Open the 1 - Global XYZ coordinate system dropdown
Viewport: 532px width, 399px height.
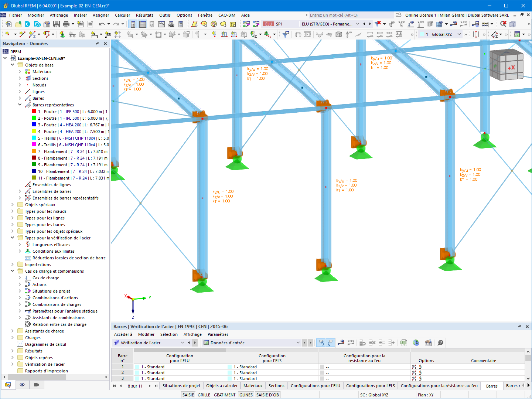pyautogui.click(x=459, y=34)
